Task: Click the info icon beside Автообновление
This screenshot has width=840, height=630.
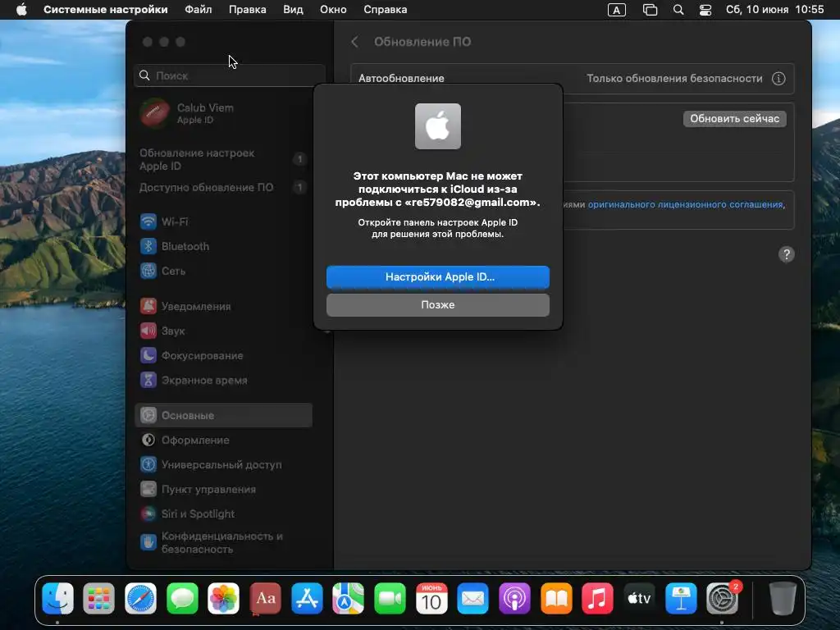Action: 778,78
